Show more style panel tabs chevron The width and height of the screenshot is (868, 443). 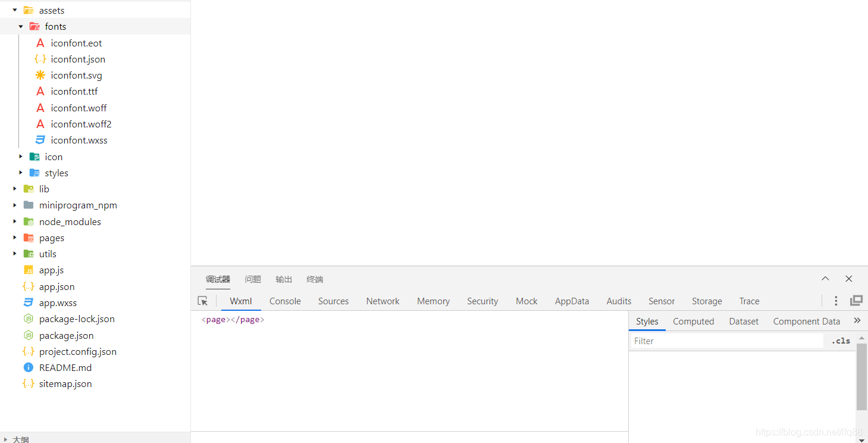(x=857, y=320)
